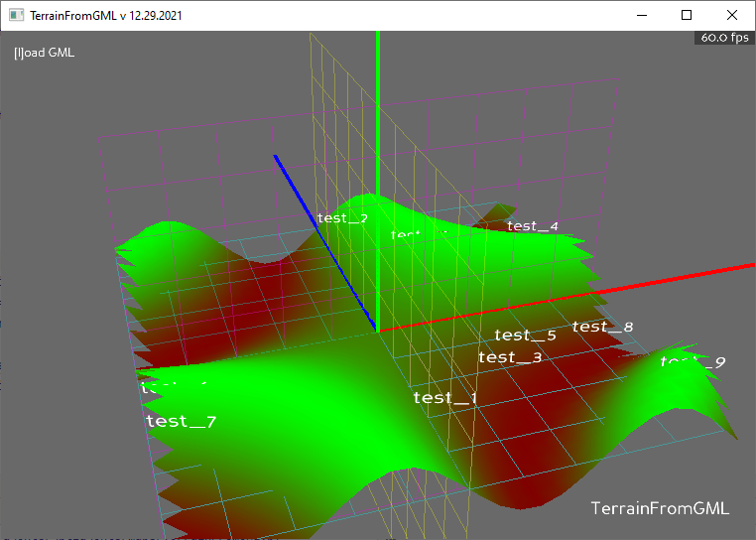
Task: Select the test_9 label
Action: click(693, 362)
